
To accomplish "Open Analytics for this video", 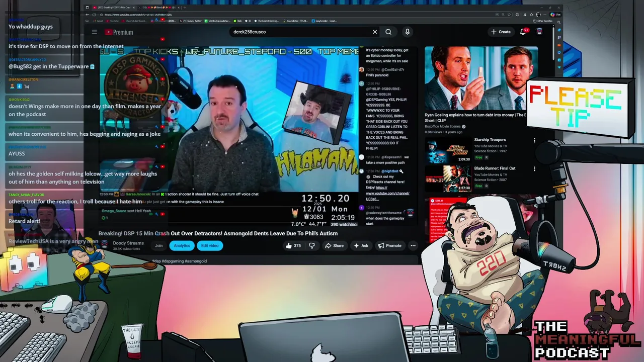I will coord(182,245).
